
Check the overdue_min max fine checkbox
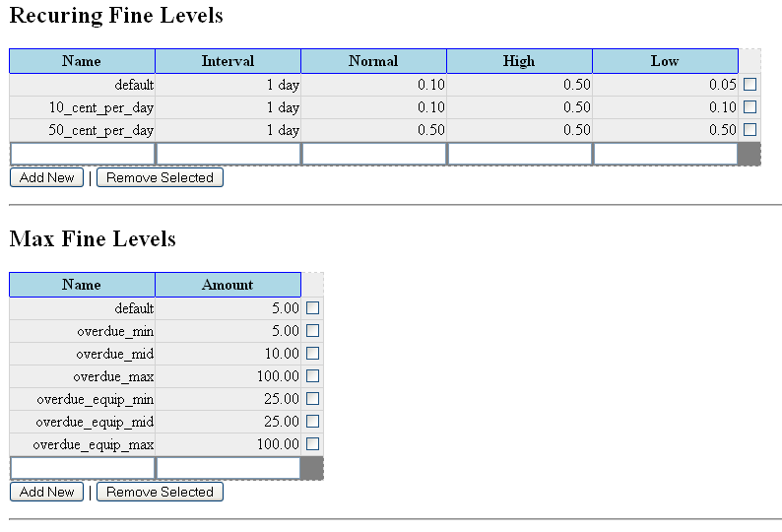tap(313, 331)
